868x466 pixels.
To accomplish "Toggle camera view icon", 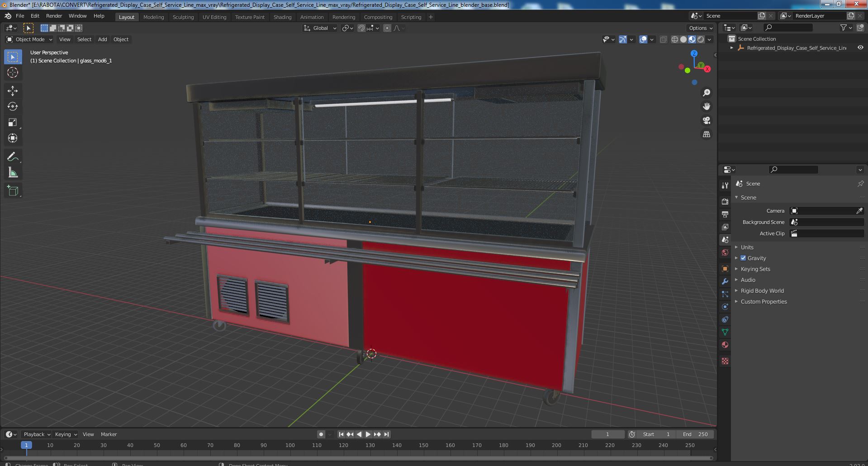I will [706, 120].
